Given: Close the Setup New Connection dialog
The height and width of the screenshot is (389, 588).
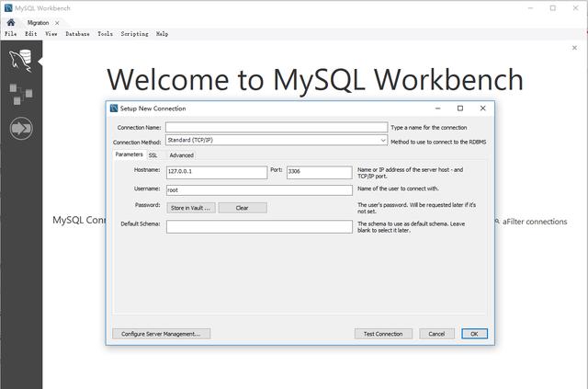Looking at the screenshot, I should (x=483, y=109).
